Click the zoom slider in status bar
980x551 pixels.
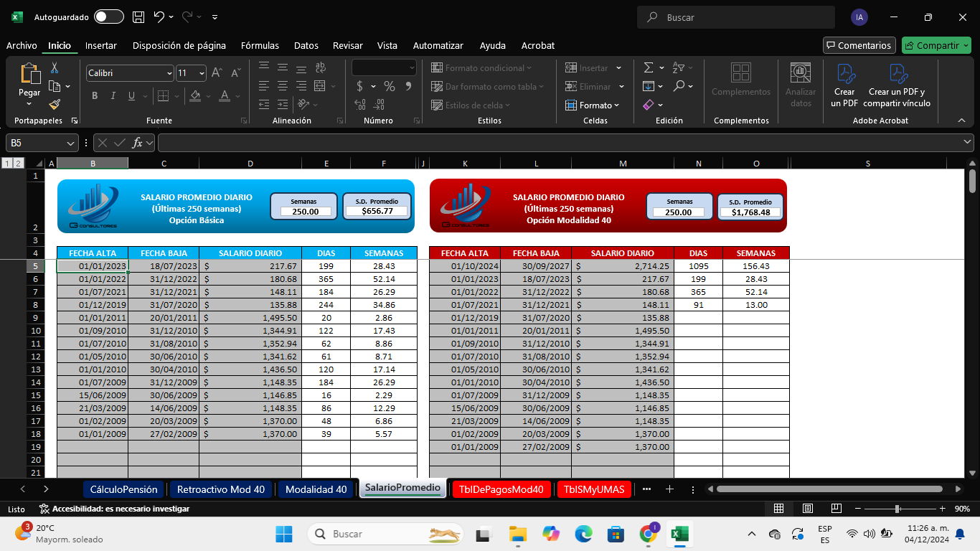pos(897,509)
